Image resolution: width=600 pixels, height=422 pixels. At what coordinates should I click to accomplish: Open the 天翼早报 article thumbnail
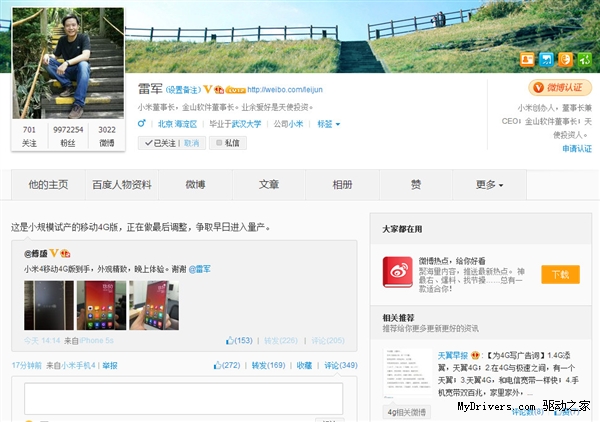(408, 373)
